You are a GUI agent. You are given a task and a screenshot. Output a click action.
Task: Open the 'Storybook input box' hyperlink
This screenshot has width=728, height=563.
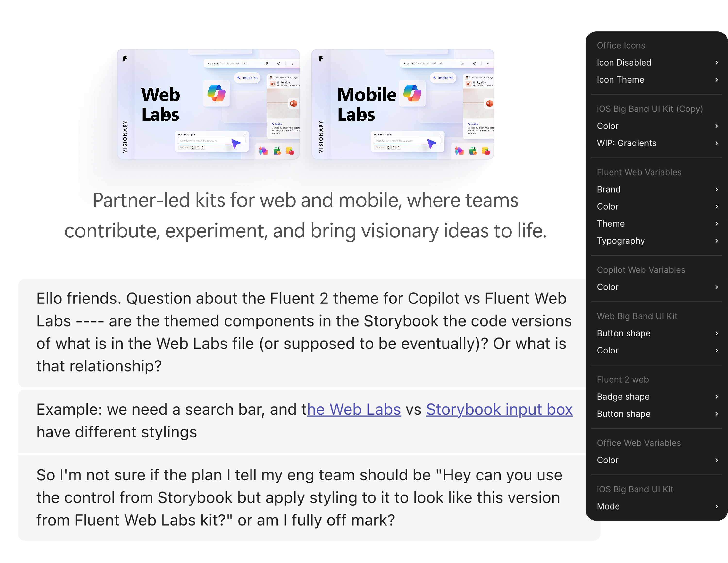pyautogui.click(x=499, y=409)
